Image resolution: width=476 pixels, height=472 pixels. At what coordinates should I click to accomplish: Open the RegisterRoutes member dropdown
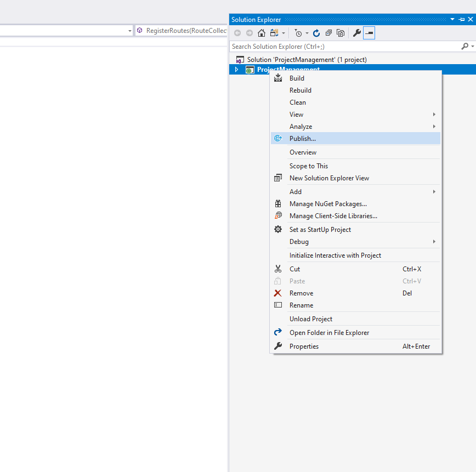pos(181,31)
